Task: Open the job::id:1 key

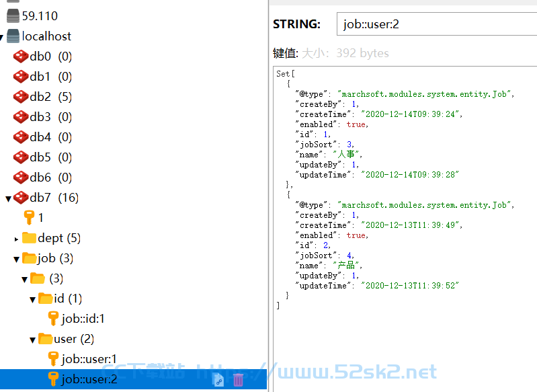Action: [83, 319]
